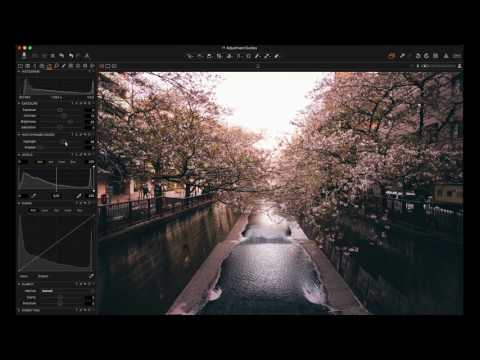Screen dimensions: 480x360
Task: Expand the bottom-most collapsed tool panel
Action: click(19, 310)
